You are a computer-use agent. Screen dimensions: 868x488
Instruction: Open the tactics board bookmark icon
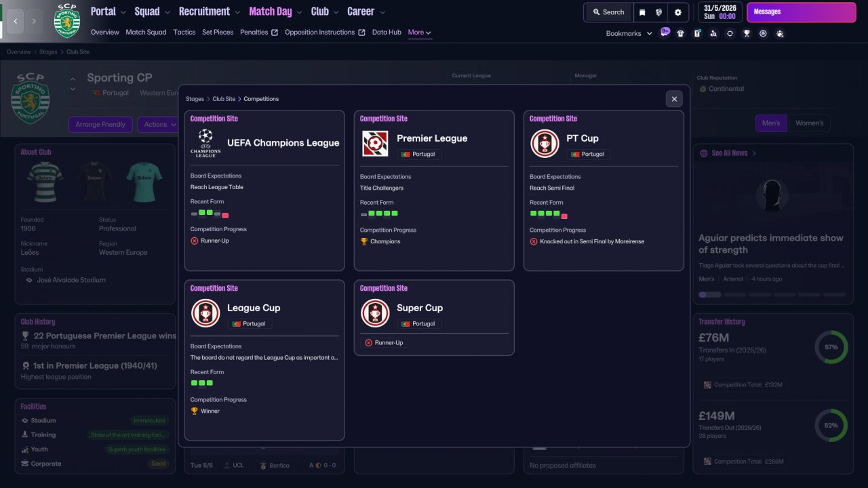coord(697,33)
